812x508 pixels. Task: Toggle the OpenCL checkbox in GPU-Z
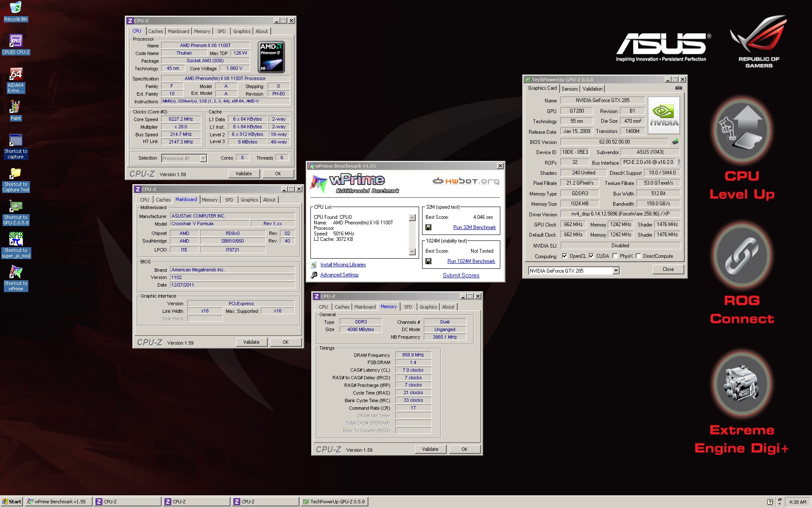[x=564, y=256]
